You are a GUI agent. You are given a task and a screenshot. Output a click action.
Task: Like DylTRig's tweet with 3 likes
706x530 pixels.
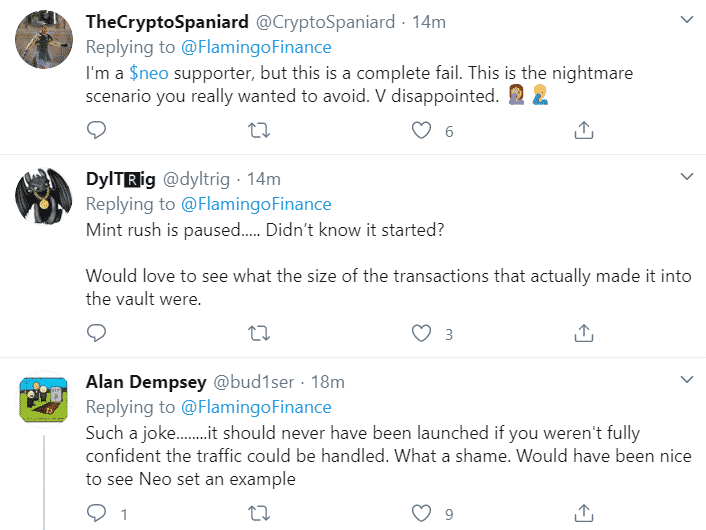pyautogui.click(x=423, y=333)
